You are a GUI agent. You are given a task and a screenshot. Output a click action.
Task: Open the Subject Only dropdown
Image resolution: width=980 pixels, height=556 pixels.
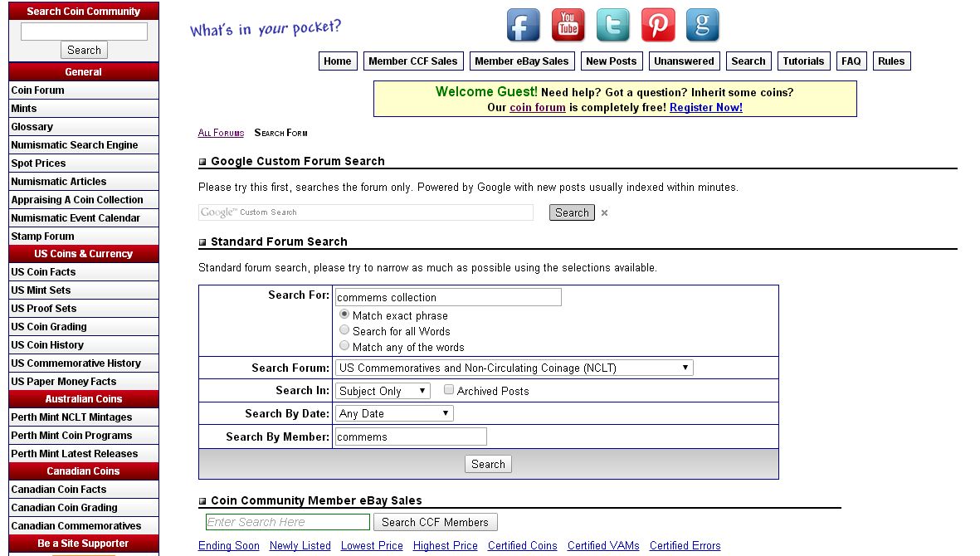(383, 391)
